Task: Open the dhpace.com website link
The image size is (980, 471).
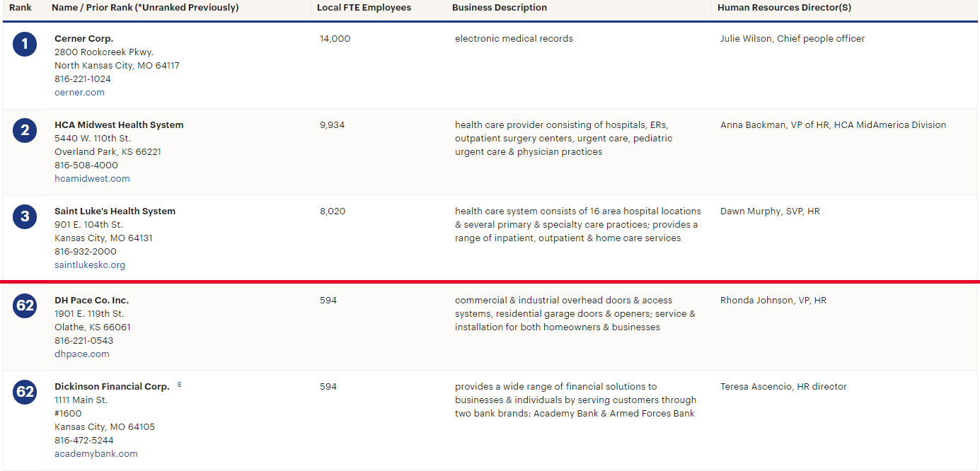Action: (81, 354)
